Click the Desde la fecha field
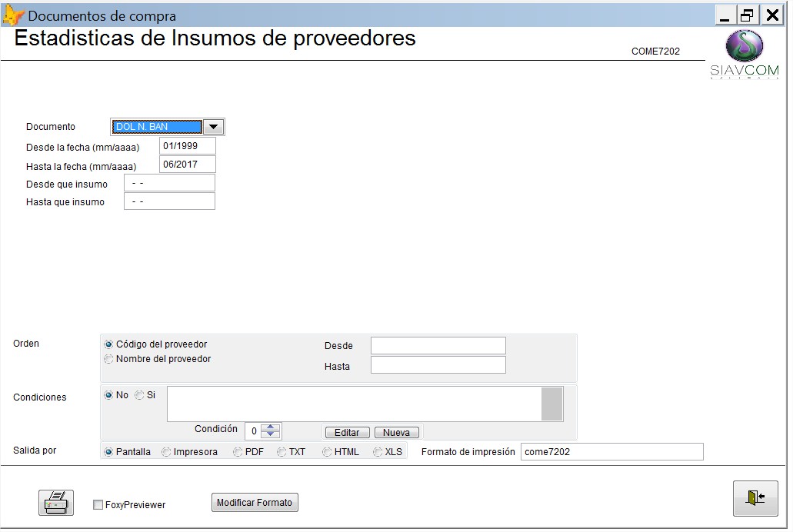 pos(188,145)
